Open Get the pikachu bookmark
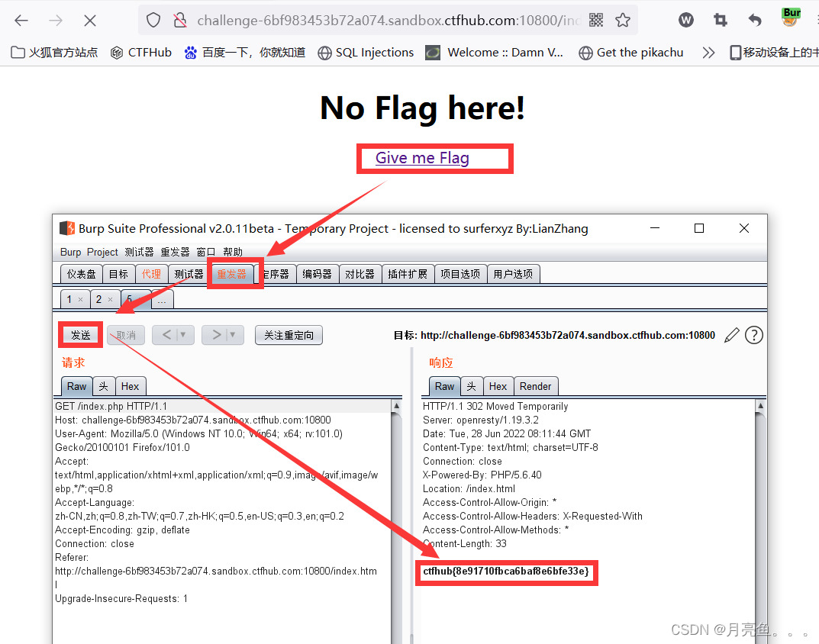 pyautogui.click(x=631, y=52)
